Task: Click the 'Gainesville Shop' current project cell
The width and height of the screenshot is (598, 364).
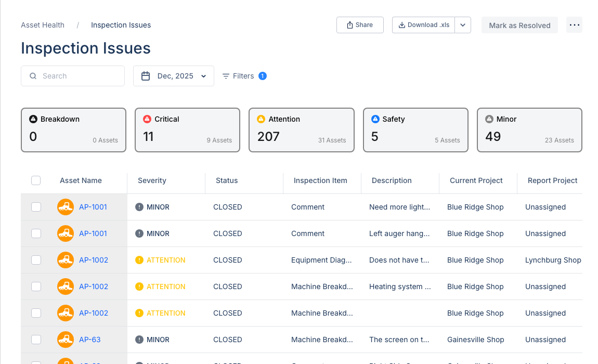Action: tap(476, 340)
